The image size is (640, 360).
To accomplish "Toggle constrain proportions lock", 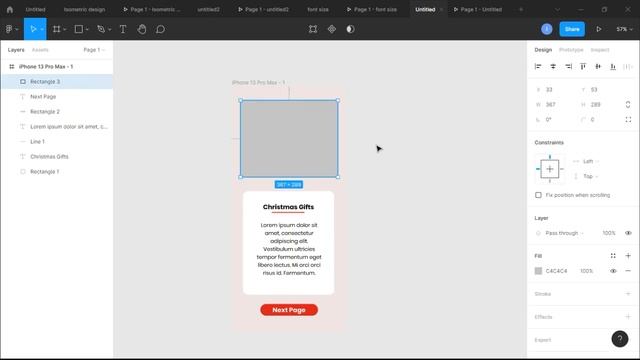I will tap(628, 104).
